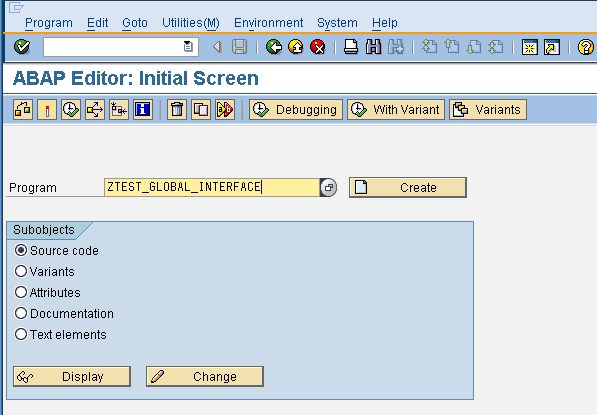This screenshot has height=415, width=597.
Task: Click the Check syntax icon
Action: click(x=23, y=110)
